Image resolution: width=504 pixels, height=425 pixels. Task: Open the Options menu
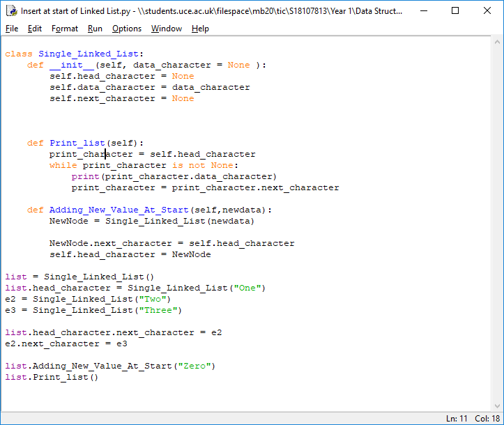pos(127,29)
